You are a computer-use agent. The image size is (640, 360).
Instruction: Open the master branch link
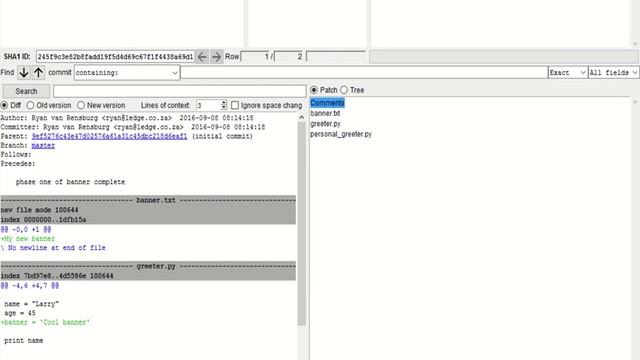(x=43, y=145)
